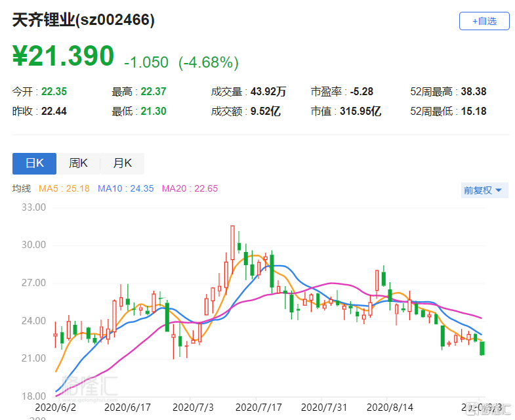Open the 前复权 adjustment dropdown
Image resolution: width=515 pixels, height=420 pixels.
coord(484,190)
